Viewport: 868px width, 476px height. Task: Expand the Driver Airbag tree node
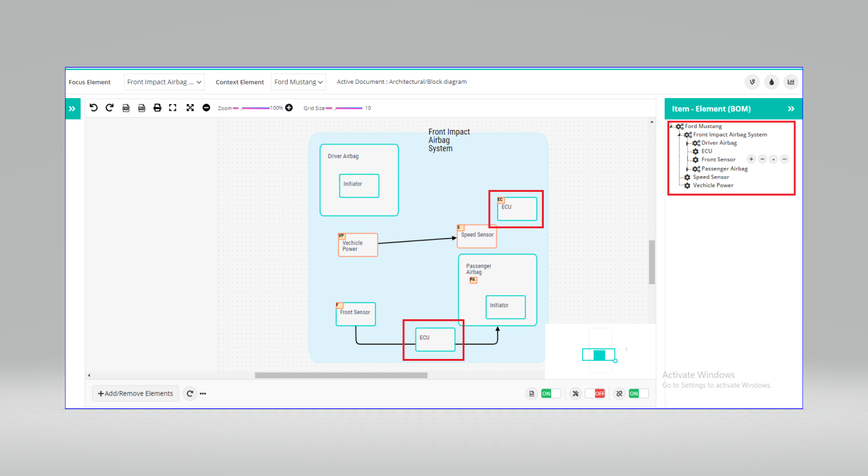pyautogui.click(x=688, y=143)
